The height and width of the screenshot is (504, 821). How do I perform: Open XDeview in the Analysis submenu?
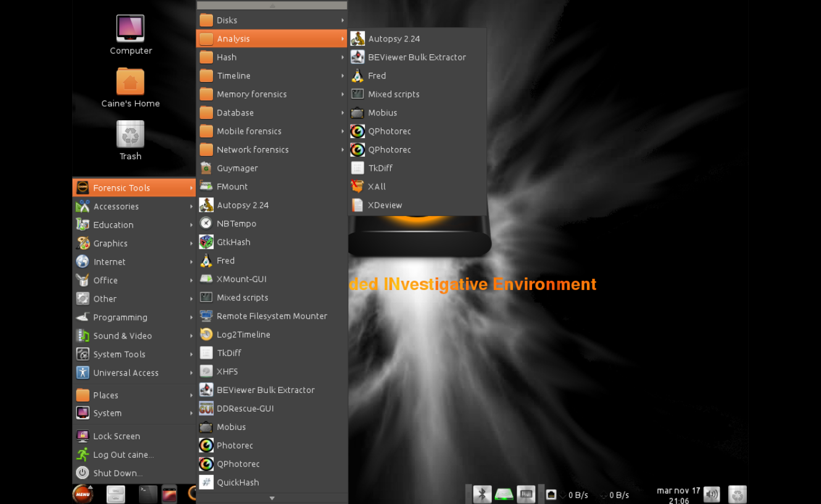(417, 205)
